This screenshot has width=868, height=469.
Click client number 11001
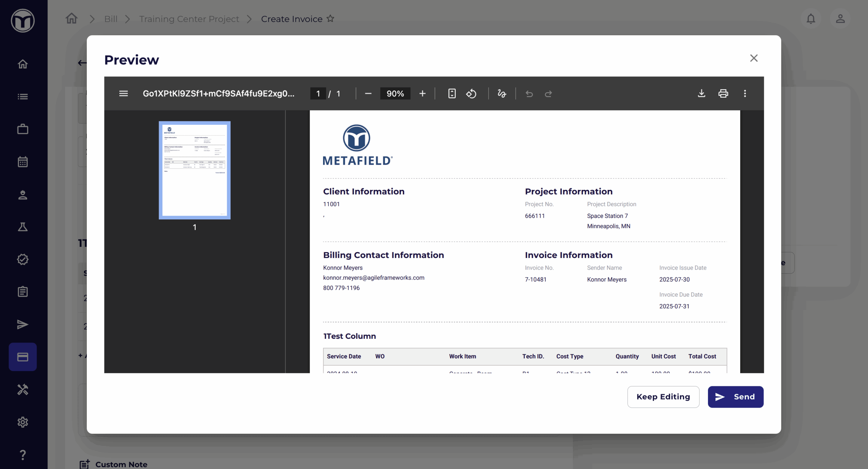coord(331,204)
